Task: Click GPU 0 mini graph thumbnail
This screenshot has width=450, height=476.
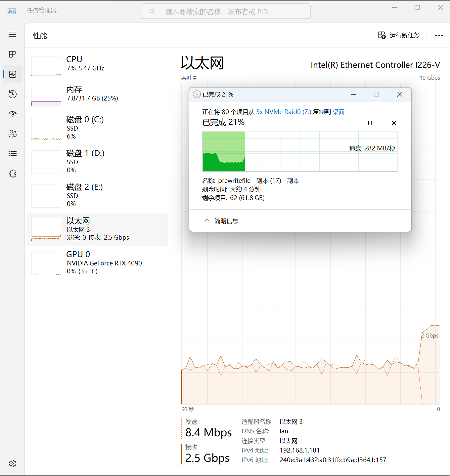Action: click(x=46, y=263)
